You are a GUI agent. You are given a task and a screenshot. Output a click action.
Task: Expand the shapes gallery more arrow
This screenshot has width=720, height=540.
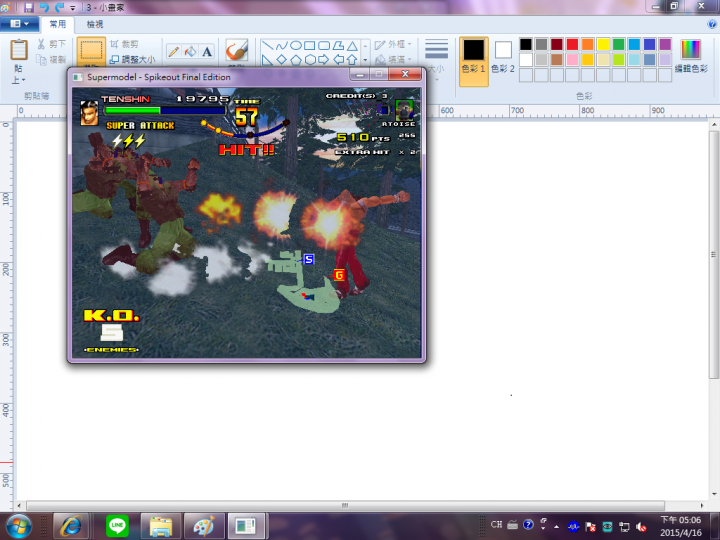point(365,60)
